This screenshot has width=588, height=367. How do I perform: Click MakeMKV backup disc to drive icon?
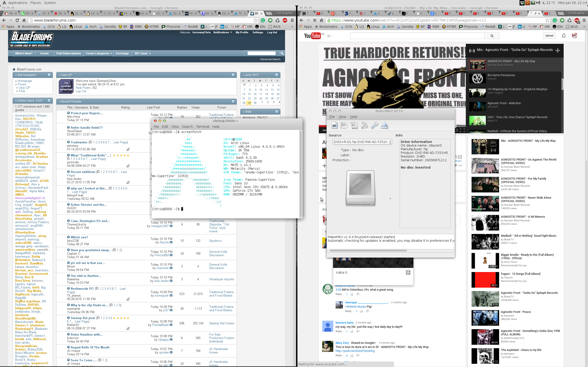click(354, 125)
